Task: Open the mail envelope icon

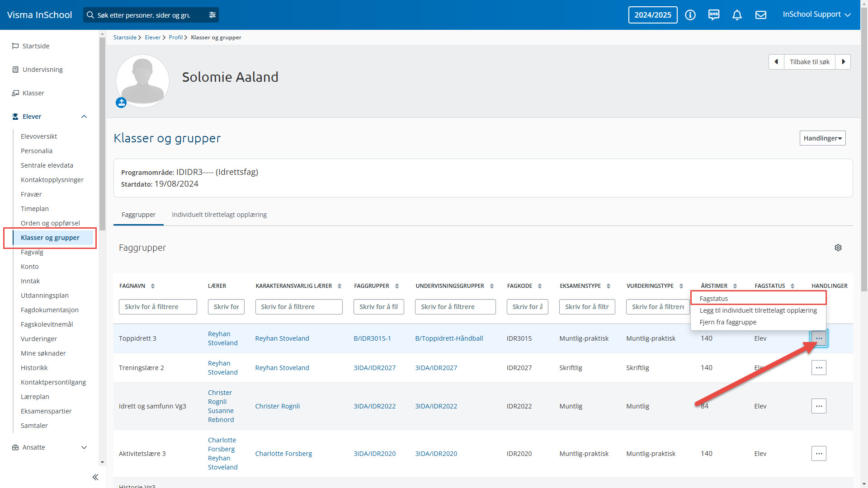Action: point(761,15)
